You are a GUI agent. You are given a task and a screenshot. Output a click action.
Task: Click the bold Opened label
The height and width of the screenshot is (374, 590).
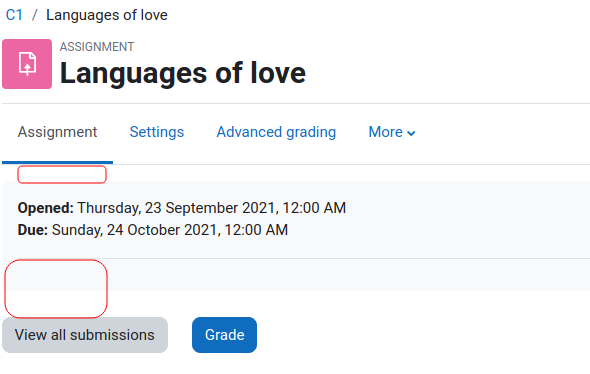[x=46, y=208]
